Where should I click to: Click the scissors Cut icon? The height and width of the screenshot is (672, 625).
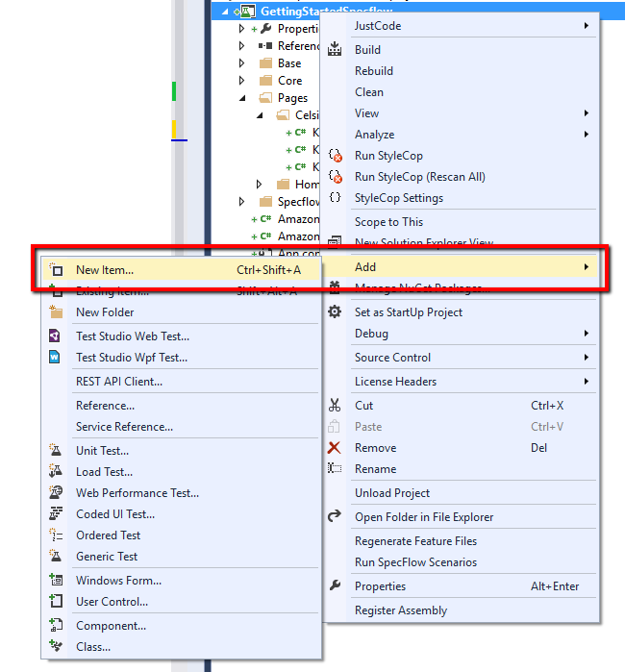[335, 406]
